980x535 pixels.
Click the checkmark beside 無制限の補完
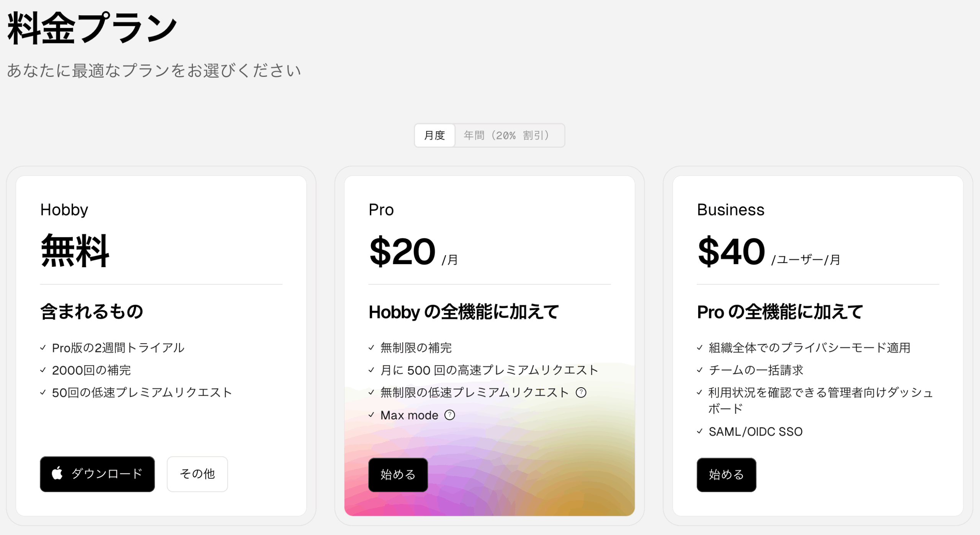click(371, 347)
